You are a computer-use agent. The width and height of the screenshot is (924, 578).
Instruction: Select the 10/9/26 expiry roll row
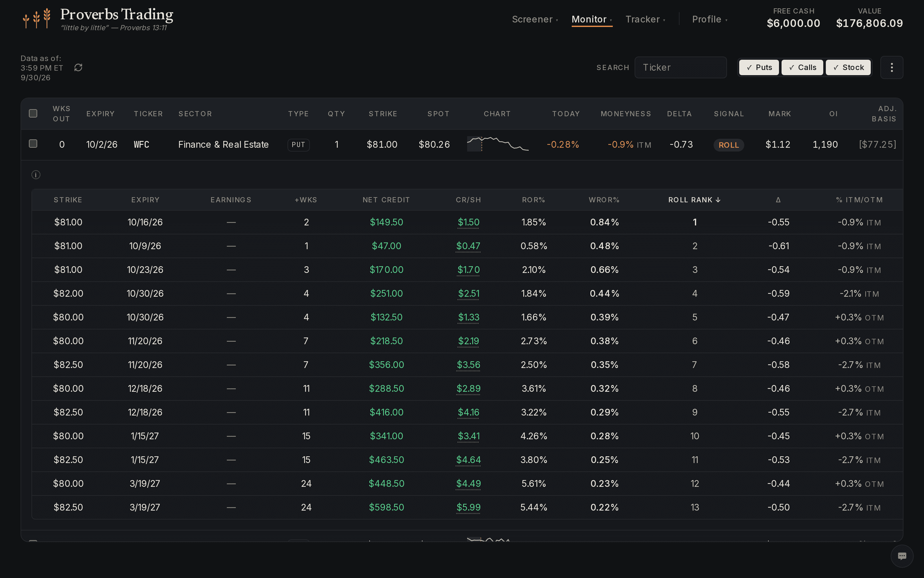tap(467, 246)
